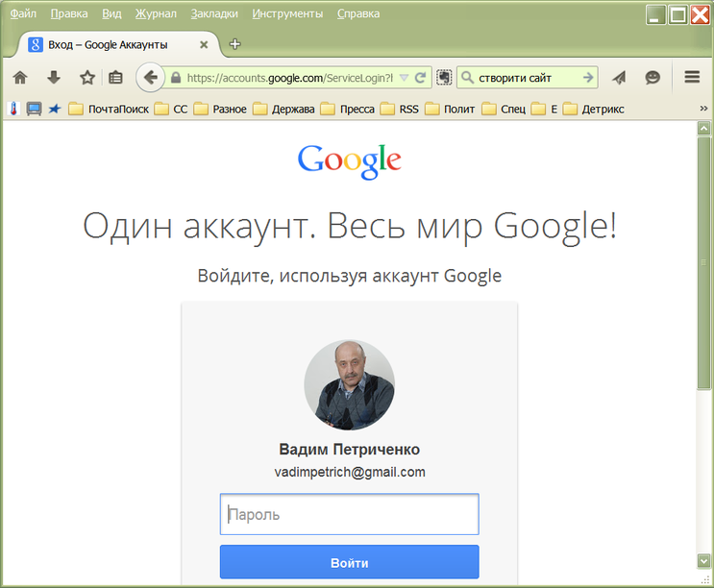Show more bookmarks chevron
Viewport: 714px width, 588px height.
point(703,109)
